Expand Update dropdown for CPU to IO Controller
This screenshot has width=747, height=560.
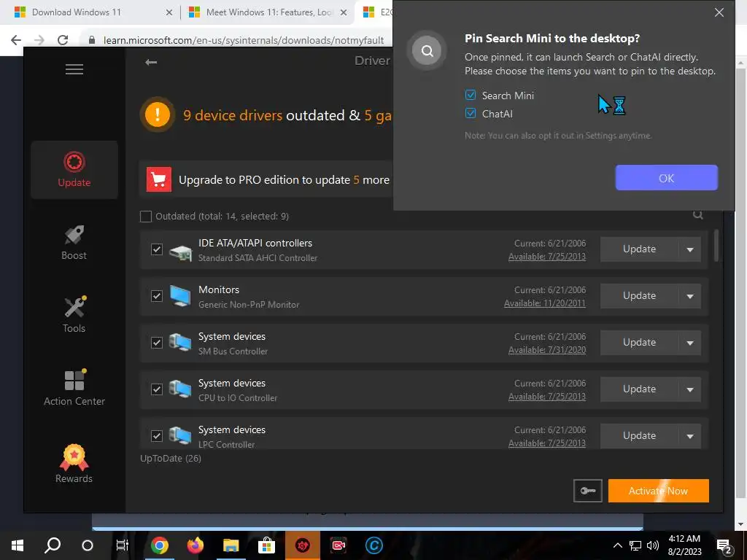(x=690, y=389)
